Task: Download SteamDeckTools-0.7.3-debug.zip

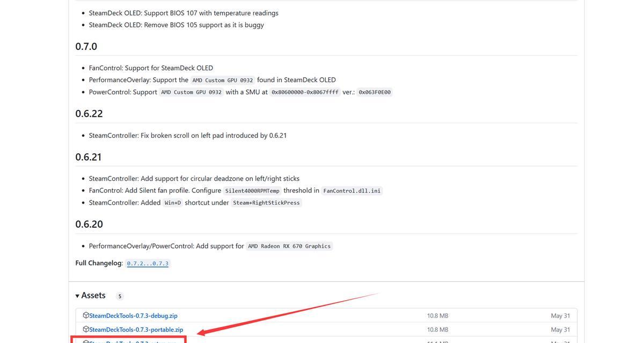Action: coord(133,316)
